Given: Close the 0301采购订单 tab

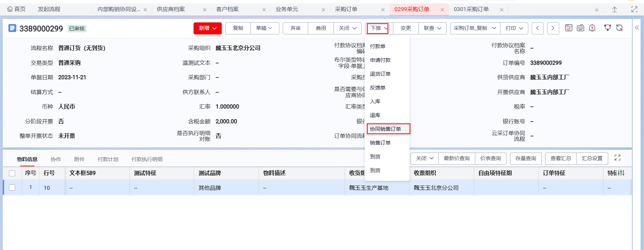Looking at the screenshot, I should [x=501, y=10].
